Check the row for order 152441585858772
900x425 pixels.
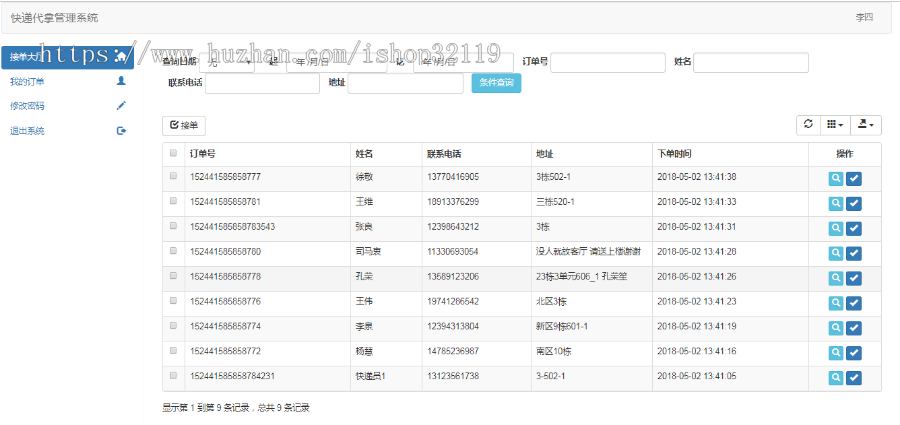pyautogui.click(x=173, y=351)
